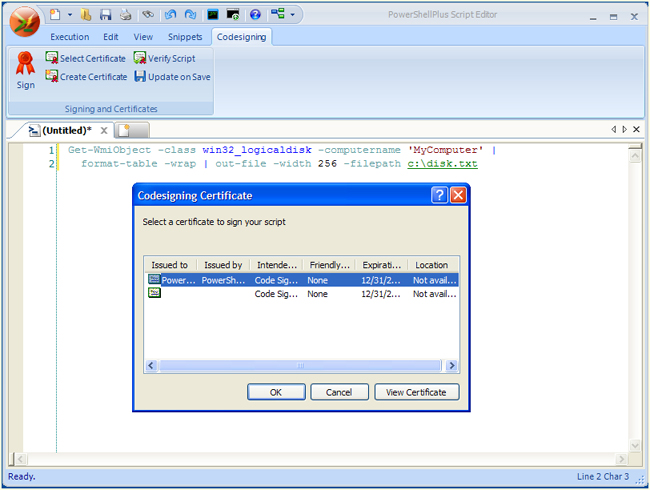Sort certificates by Issued by column
The image size is (650, 490).
pyautogui.click(x=223, y=265)
